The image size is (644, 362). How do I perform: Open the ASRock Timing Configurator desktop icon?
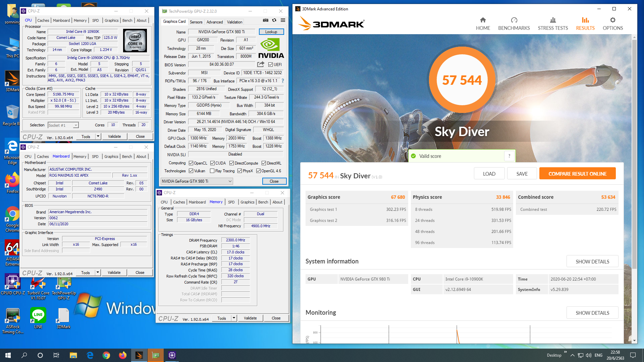point(13,321)
